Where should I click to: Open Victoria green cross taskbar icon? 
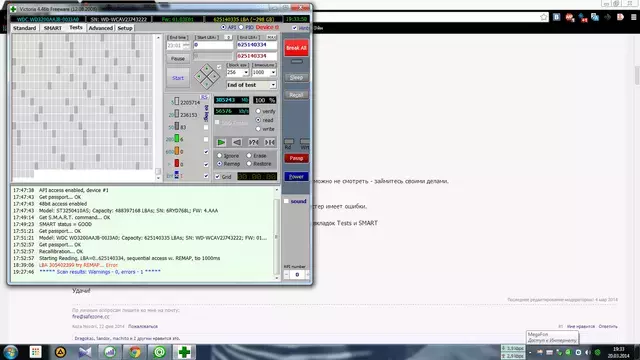[184, 352]
